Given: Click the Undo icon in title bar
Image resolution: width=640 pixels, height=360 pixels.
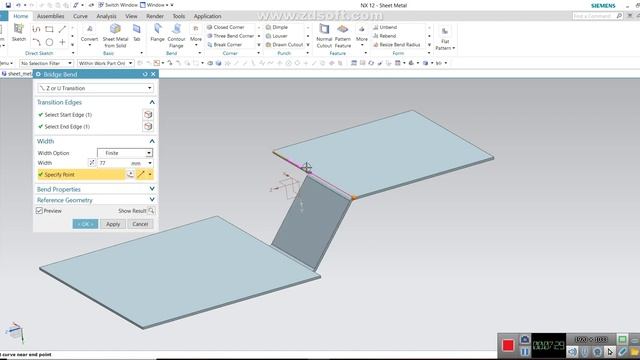Looking at the screenshot, I should (x=18, y=5).
